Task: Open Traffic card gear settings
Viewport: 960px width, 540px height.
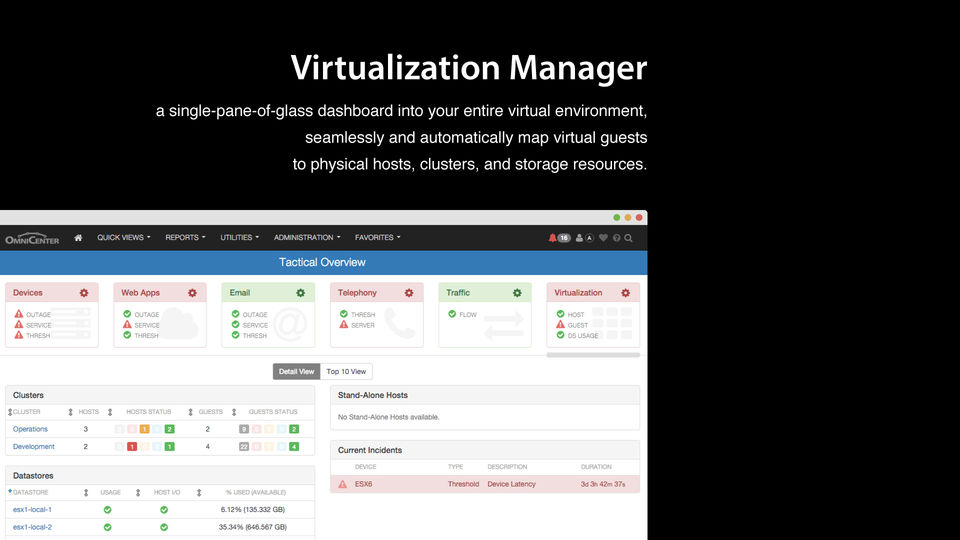Action: tap(517, 293)
